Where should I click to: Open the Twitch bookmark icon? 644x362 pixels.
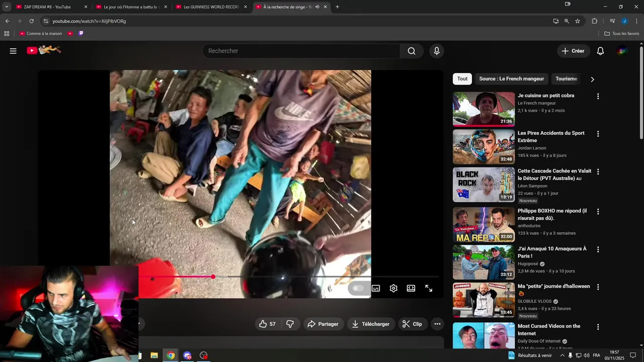pos(81,34)
